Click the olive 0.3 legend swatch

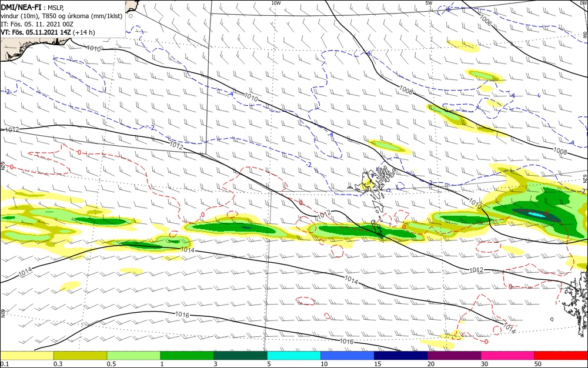[x=80, y=356]
